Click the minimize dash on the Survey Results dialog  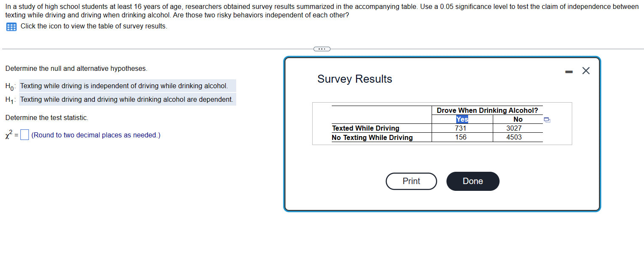569,71
